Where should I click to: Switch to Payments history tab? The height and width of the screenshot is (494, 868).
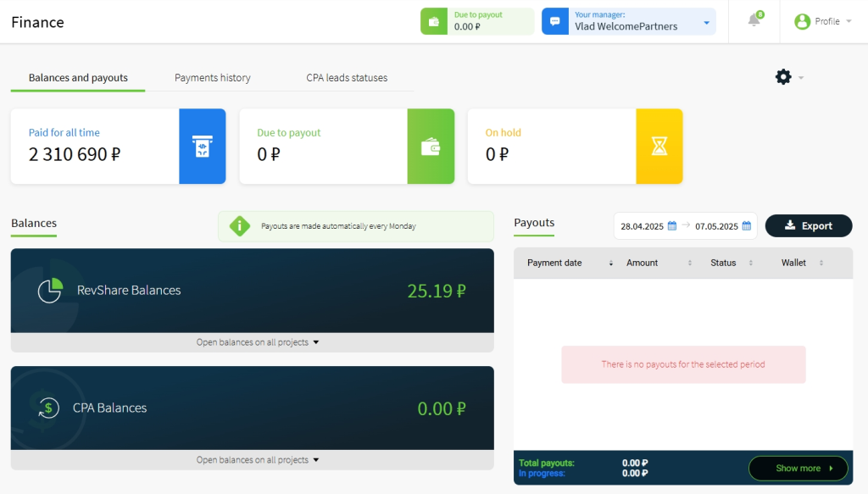[213, 78]
